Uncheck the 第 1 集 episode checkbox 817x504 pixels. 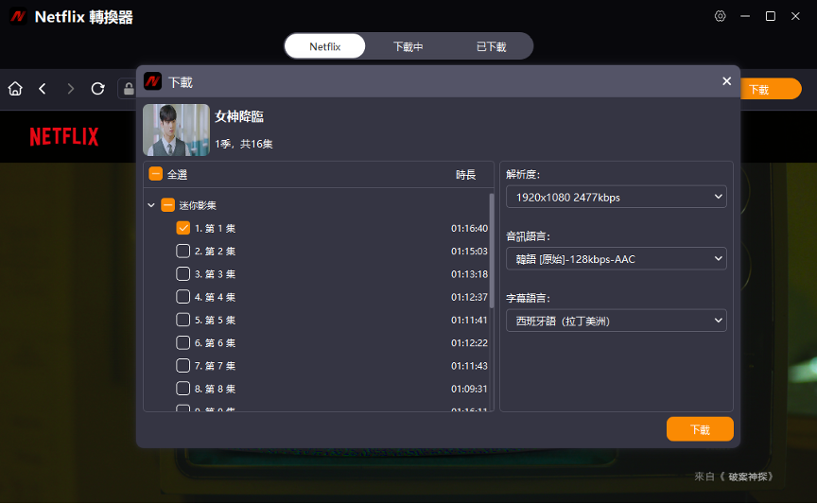pos(183,228)
